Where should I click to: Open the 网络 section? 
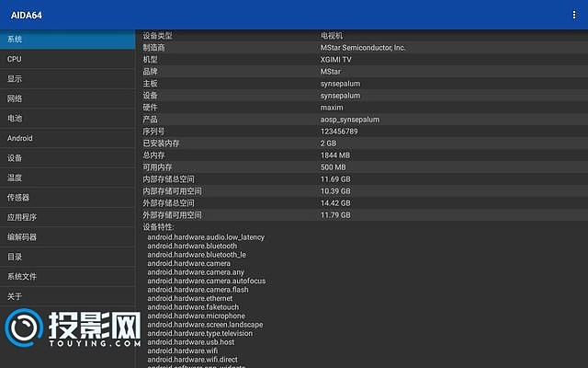(x=67, y=98)
